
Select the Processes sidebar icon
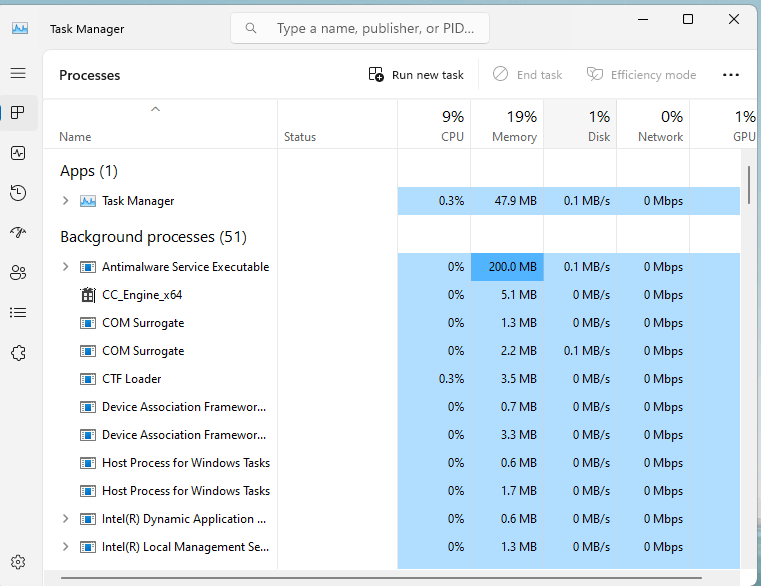pyautogui.click(x=18, y=113)
